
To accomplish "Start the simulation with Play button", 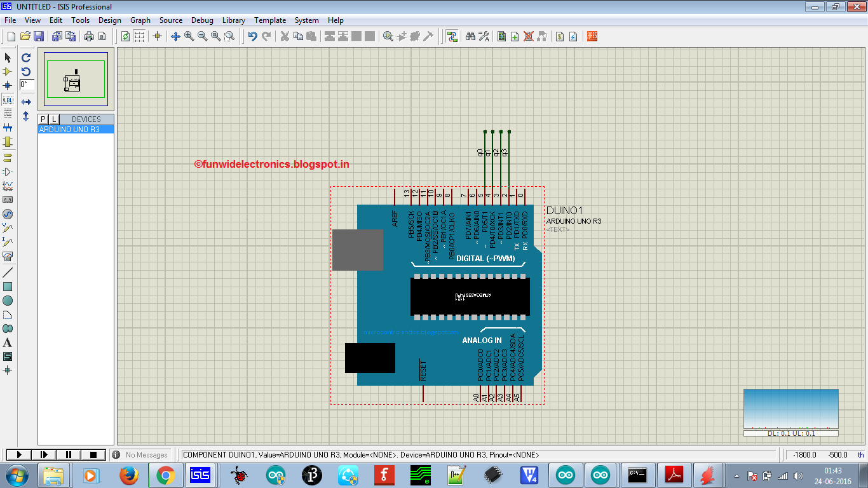I will coord(19,454).
